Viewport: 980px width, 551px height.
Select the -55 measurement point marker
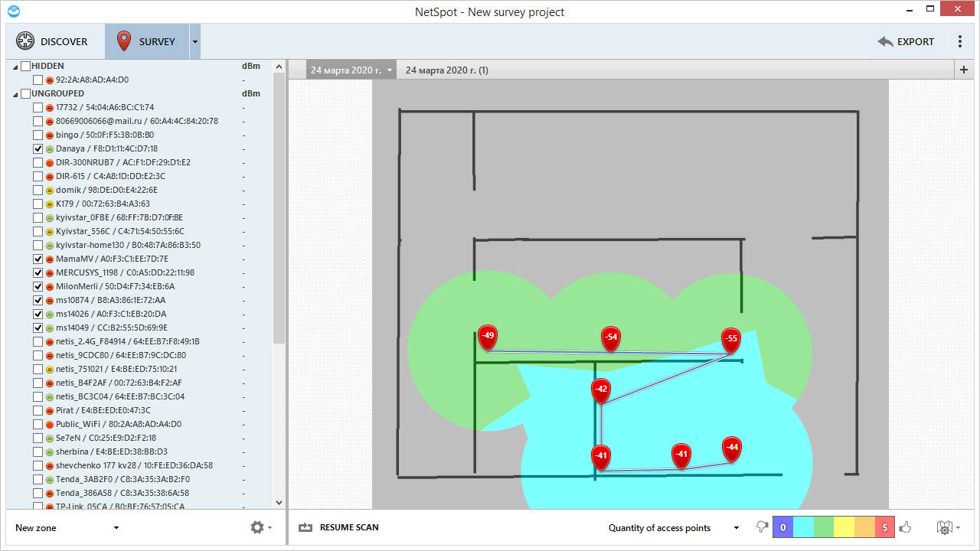731,341
